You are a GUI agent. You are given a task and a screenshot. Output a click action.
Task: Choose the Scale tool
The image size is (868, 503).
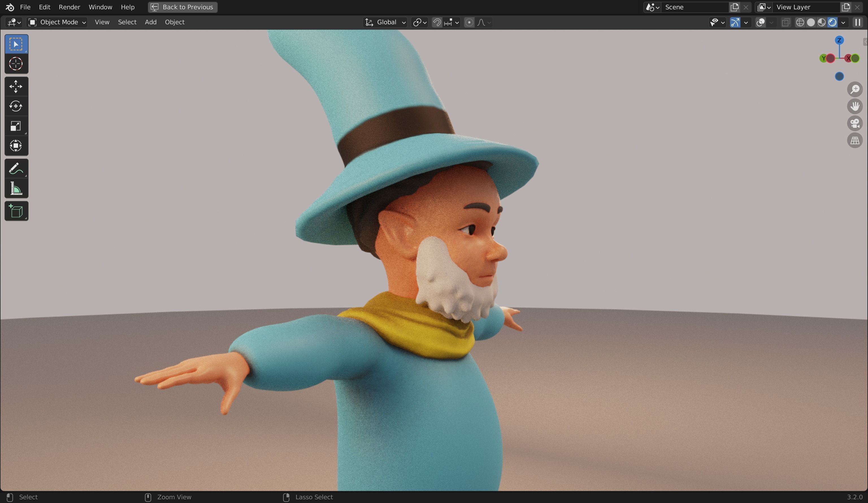[16, 126]
